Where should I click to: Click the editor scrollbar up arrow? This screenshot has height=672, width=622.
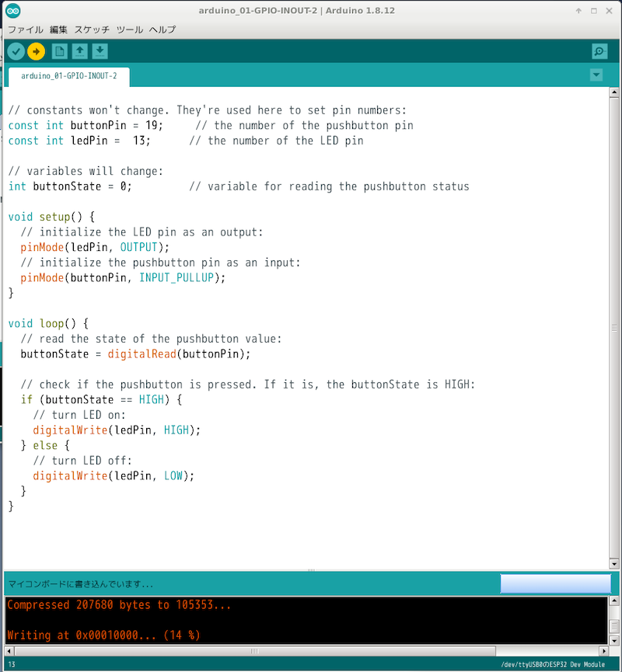point(613,93)
